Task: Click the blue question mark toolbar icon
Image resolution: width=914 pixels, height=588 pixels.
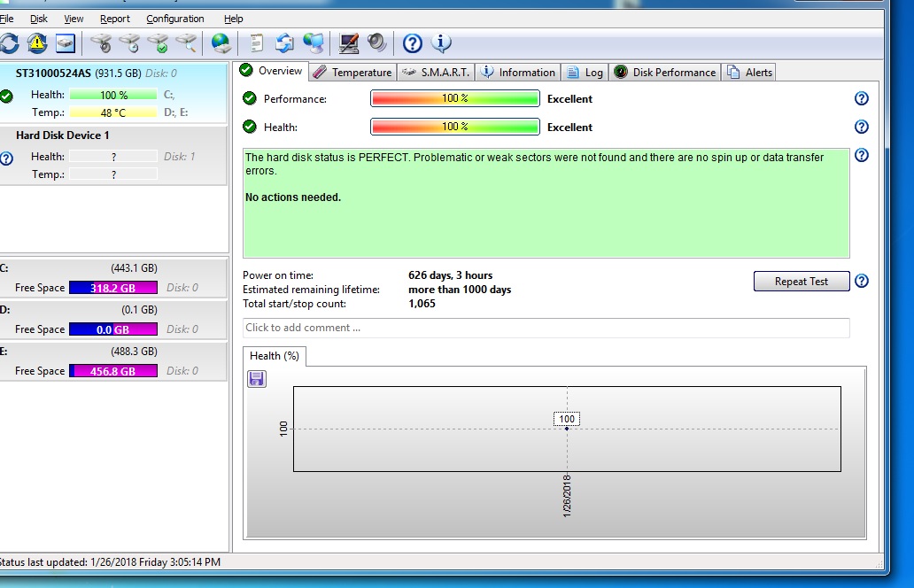Action: click(x=412, y=43)
